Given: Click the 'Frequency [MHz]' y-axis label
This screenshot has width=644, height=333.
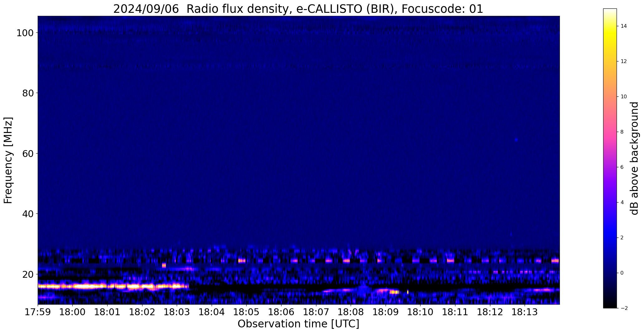Looking at the screenshot, I should [8, 160].
